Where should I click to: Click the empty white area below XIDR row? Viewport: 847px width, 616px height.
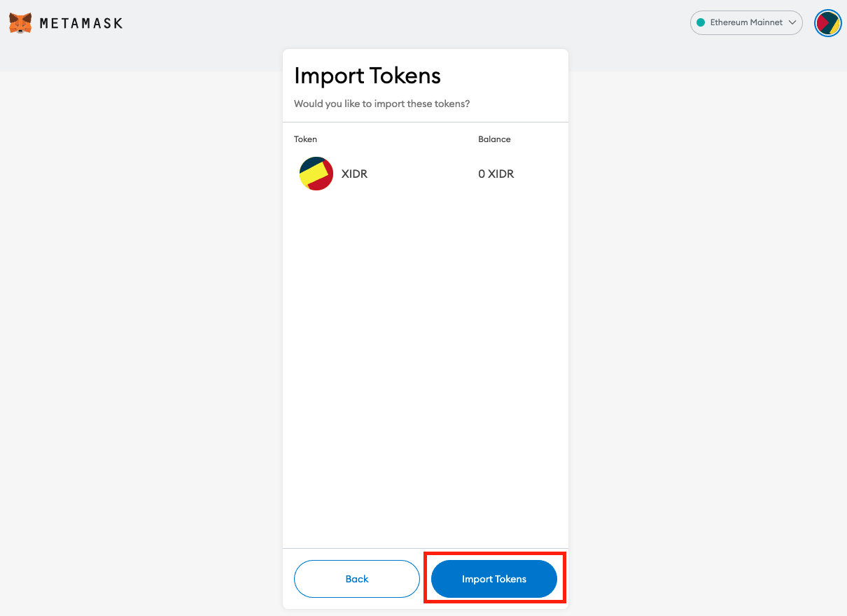[x=426, y=371]
